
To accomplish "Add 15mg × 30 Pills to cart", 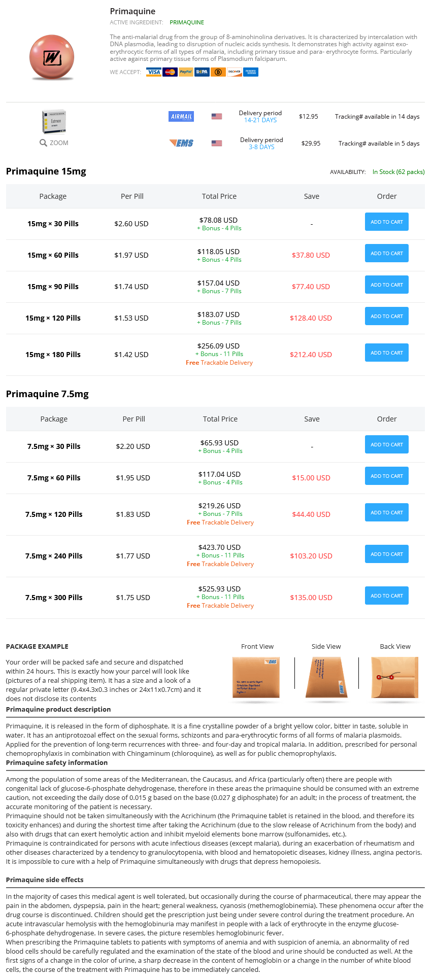I will [386, 222].
